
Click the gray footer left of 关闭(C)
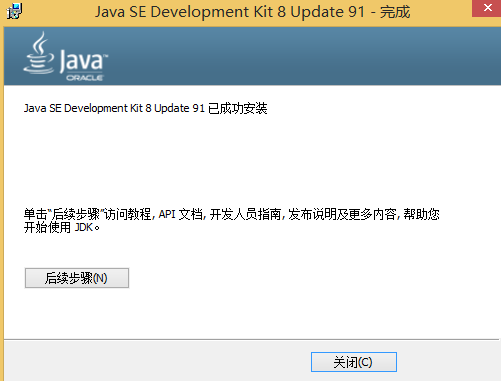pyautogui.click(x=157, y=362)
